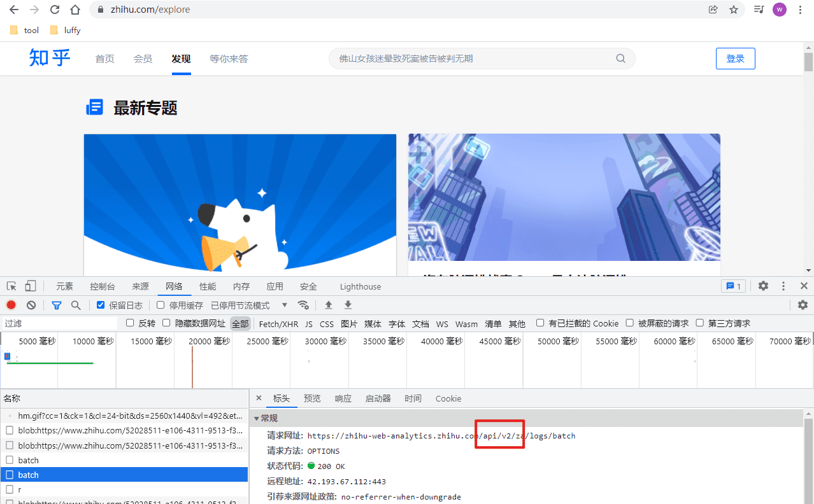Open 等你来答 in Zhihu navigation
This screenshot has width=814, height=504.
point(229,59)
